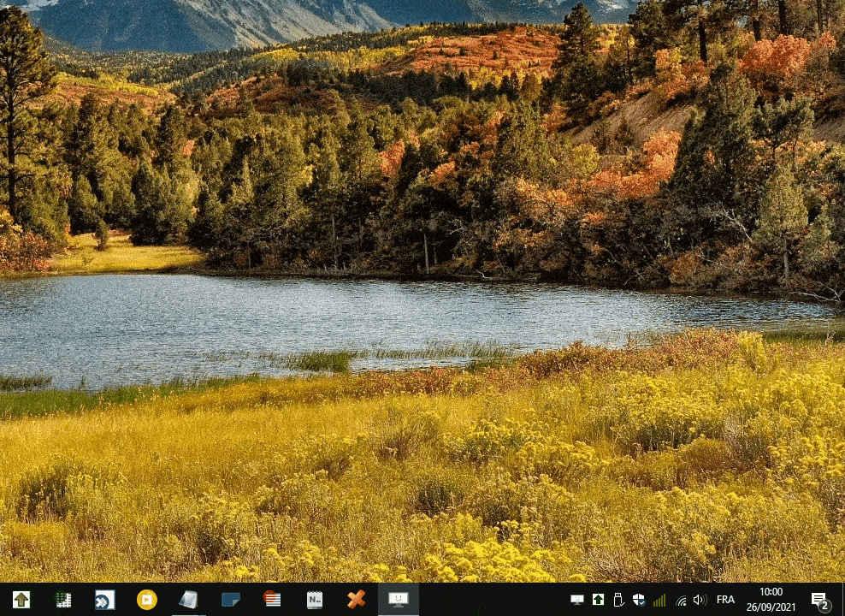Click the green up-arrow tray icon
The image size is (845, 616).
click(598, 600)
